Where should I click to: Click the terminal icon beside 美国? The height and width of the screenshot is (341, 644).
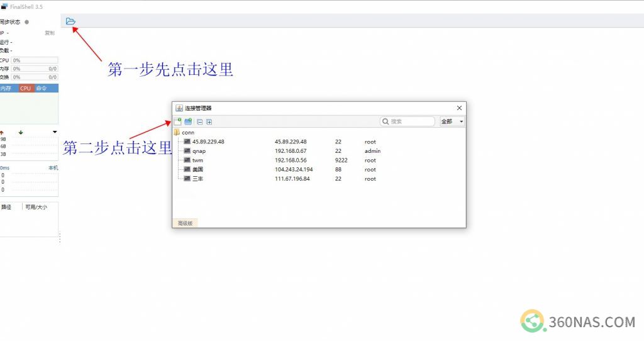tap(187, 169)
